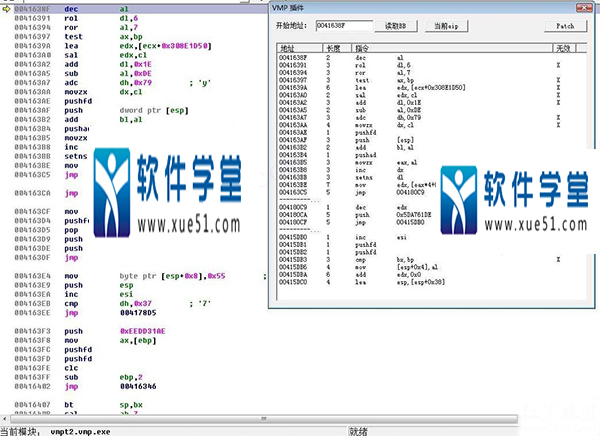Sort by the 地址 column header
Screen dimensions: 600x436
click(300, 48)
